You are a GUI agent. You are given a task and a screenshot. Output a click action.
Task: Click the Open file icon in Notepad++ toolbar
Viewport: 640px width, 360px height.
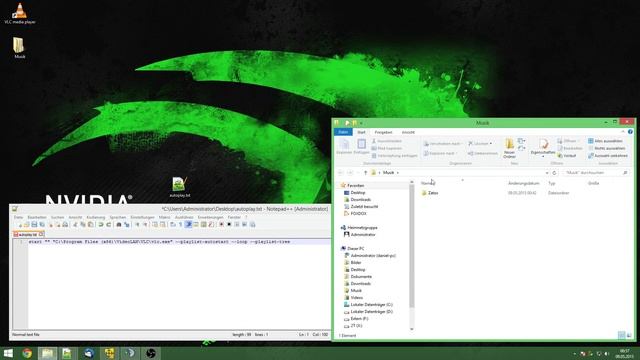(27, 224)
